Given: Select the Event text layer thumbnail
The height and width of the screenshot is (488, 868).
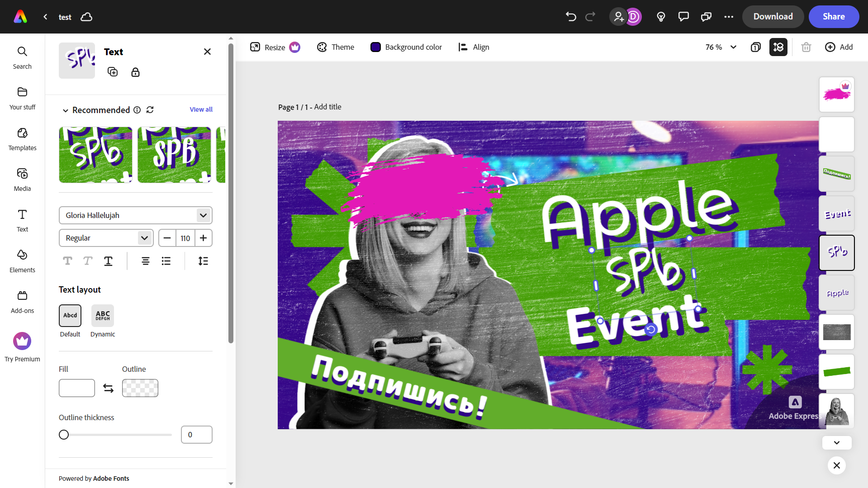Looking at the screenshot, I should 837,213.
